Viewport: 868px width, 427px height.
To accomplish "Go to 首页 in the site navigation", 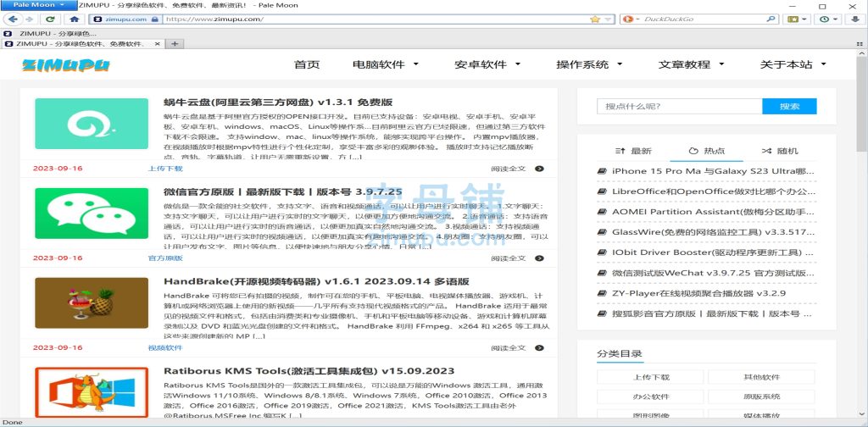I will click(x=307, y=64).
